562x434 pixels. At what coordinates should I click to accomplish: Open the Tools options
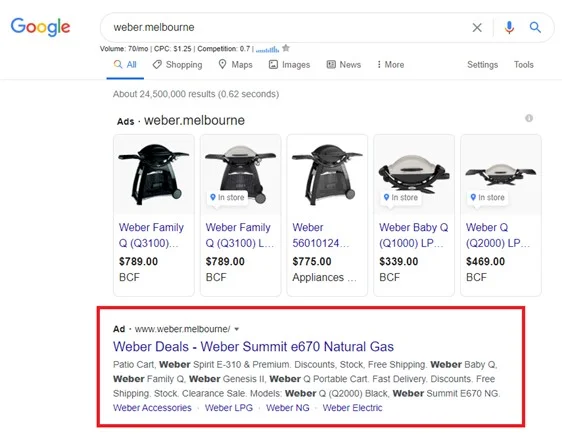coord(524,65)
